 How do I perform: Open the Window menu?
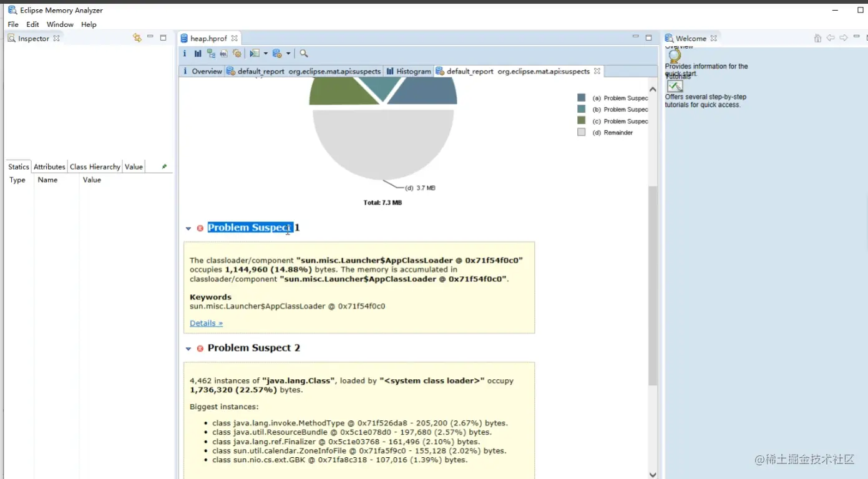point(60,24)
